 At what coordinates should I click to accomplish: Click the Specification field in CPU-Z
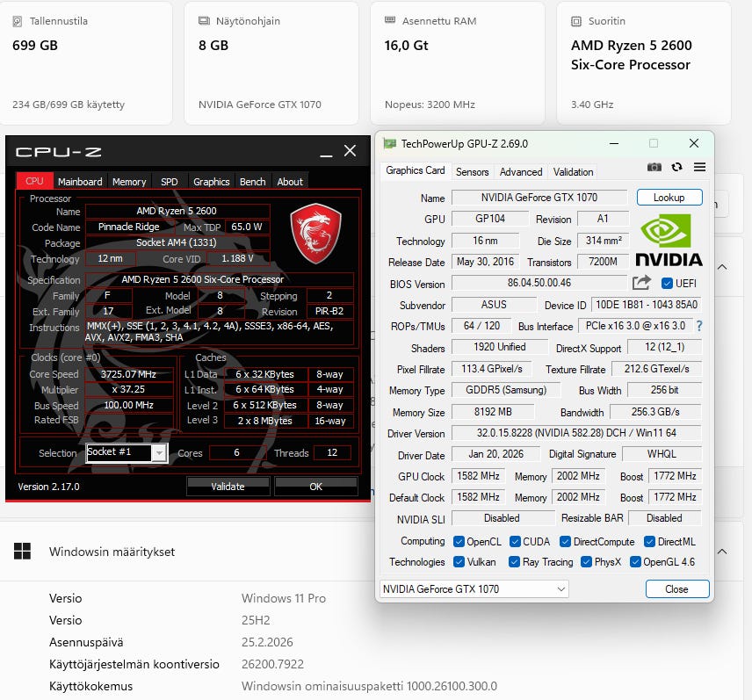point(219,279)
